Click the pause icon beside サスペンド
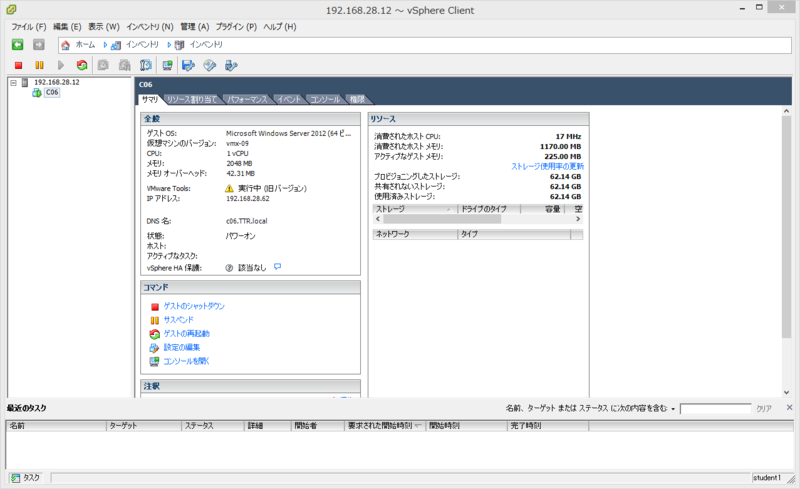Viewport: 800px width, 489px height. pyautogui.click(x=155, y=321)
